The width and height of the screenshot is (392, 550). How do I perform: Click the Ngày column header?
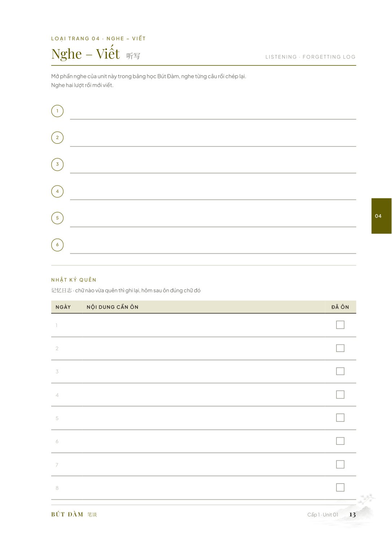coord(63,307)
